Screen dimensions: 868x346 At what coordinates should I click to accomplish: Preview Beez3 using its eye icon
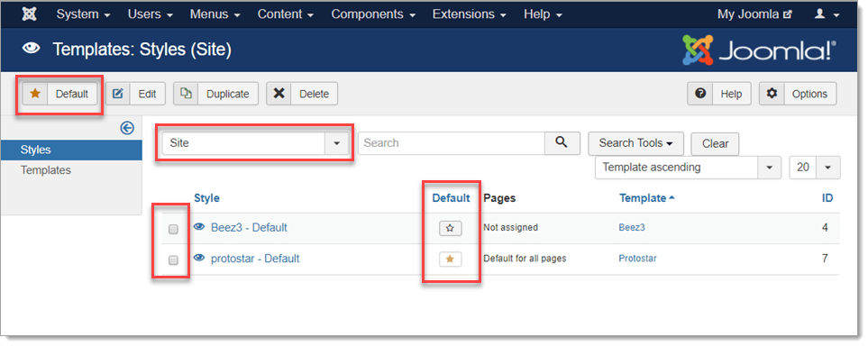[x=199, y=227]
